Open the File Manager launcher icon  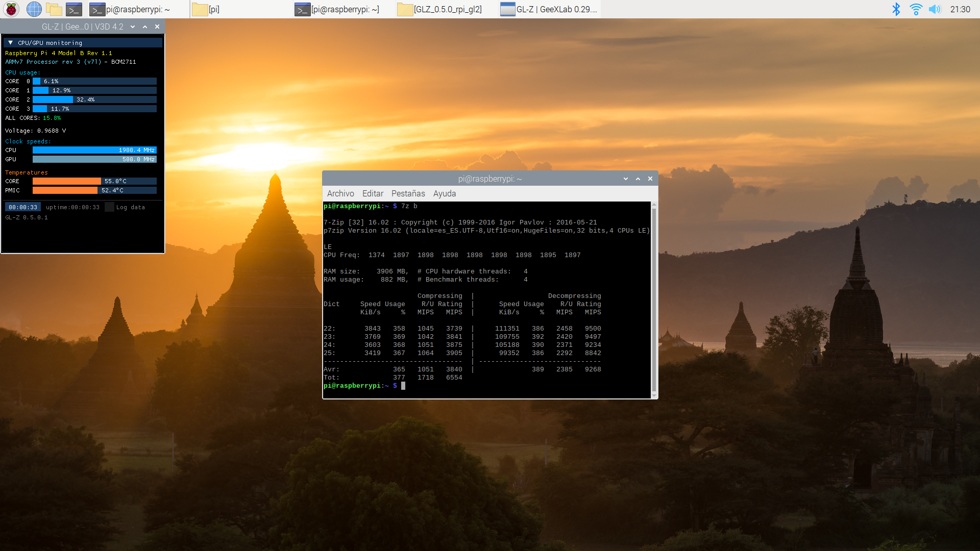coord(54,9)
